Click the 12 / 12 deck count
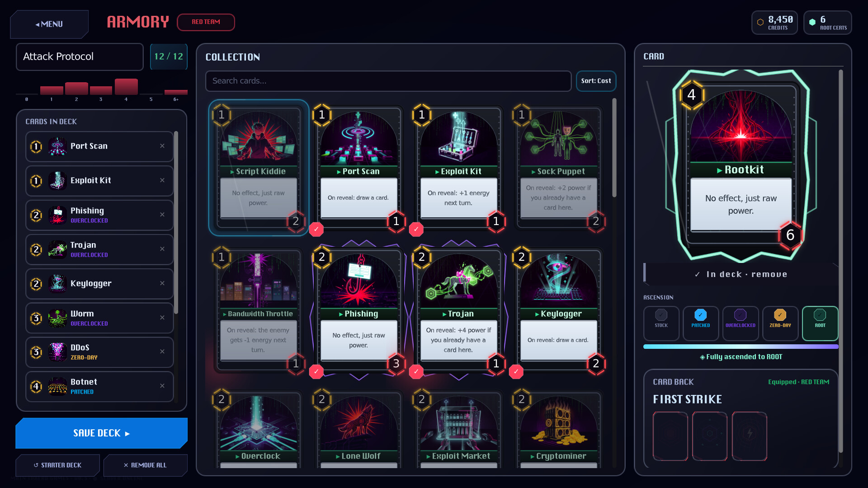 pos(169,56)
